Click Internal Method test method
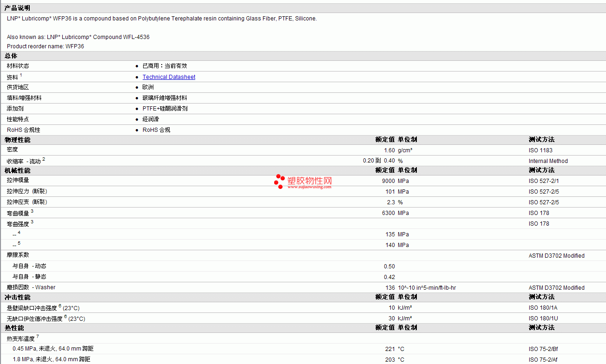The height and width of the screenshot is (364, 606). click(x=548, y=161)
